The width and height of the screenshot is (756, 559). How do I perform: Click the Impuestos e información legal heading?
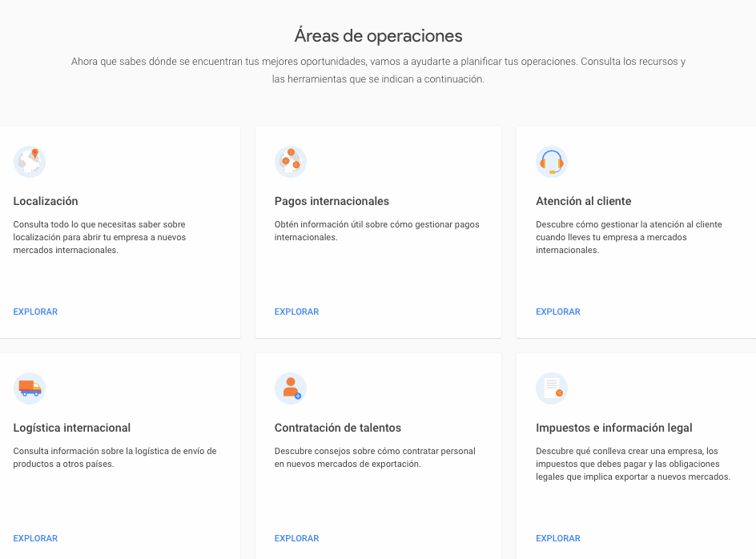pos(614,428)
